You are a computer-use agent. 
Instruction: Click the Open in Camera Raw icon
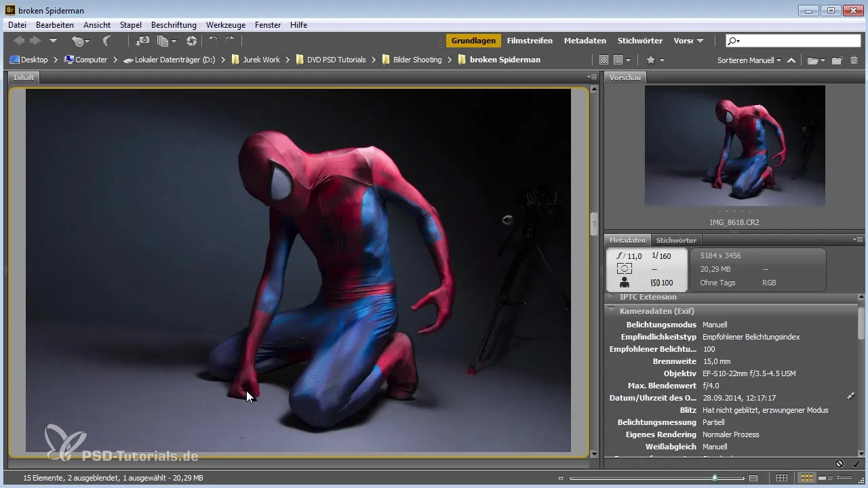pos(191,41)
